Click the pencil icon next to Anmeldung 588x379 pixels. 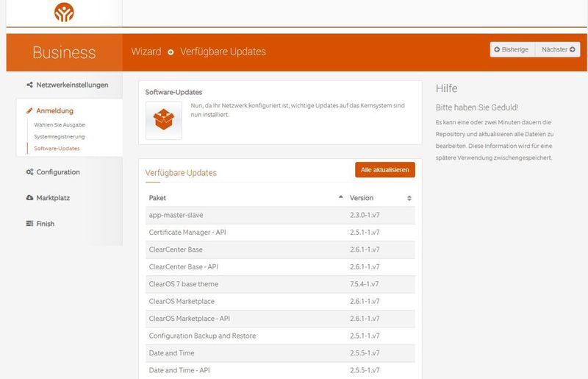pos(29,111)
